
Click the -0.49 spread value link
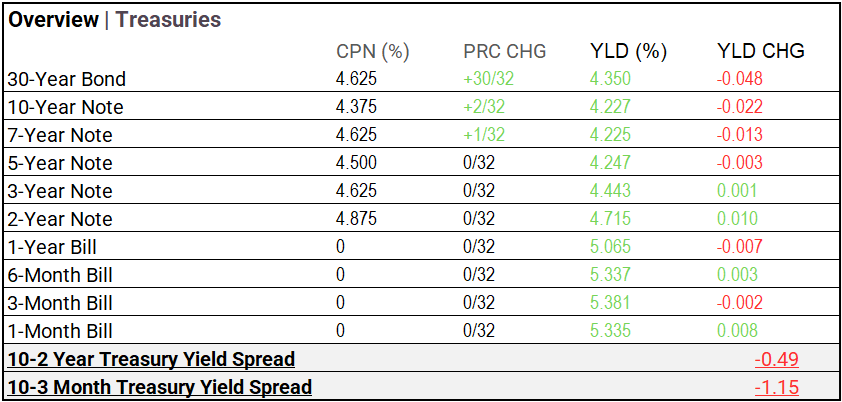tap(776, 359)
